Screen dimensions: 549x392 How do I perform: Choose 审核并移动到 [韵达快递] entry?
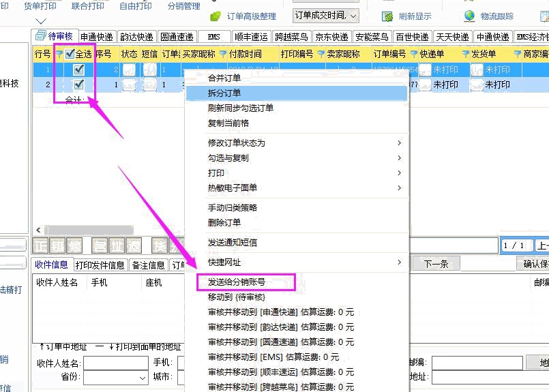[x=297, y=327]
